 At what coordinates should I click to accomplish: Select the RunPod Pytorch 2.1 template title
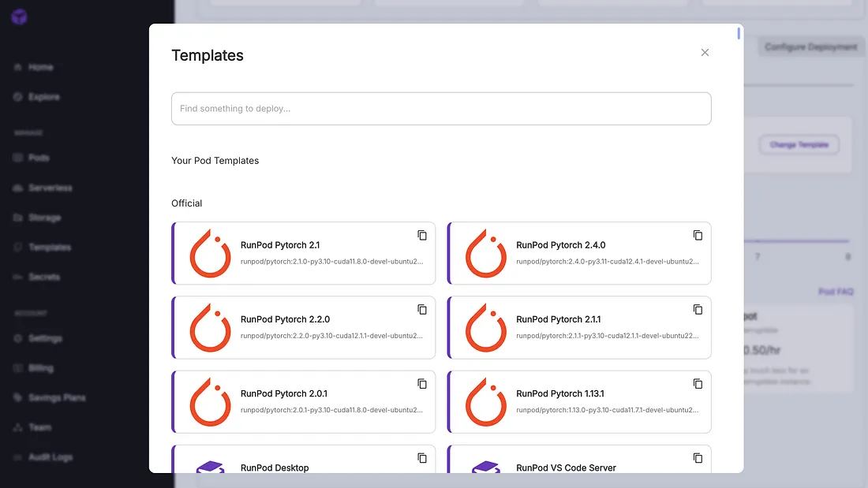[x=280, y=245]
